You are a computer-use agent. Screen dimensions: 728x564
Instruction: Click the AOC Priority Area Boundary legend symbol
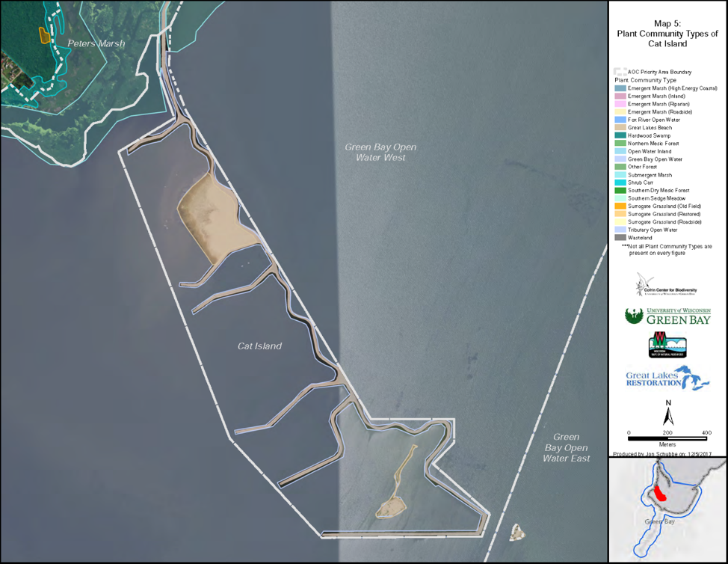[x=620, y=72]
